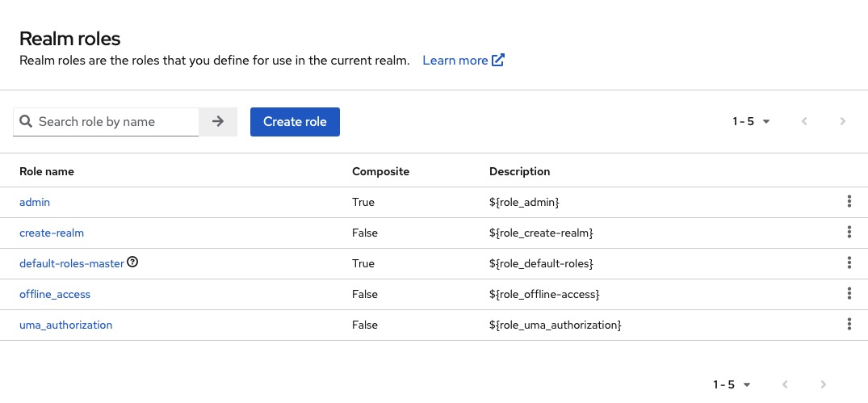Open kebab menu for default-roles-master row
868x403 pixels.
tap(849, 263)
